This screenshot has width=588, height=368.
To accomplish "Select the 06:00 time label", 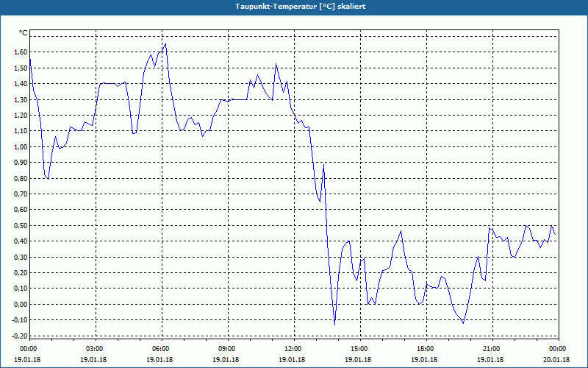I will coord(162,349).
